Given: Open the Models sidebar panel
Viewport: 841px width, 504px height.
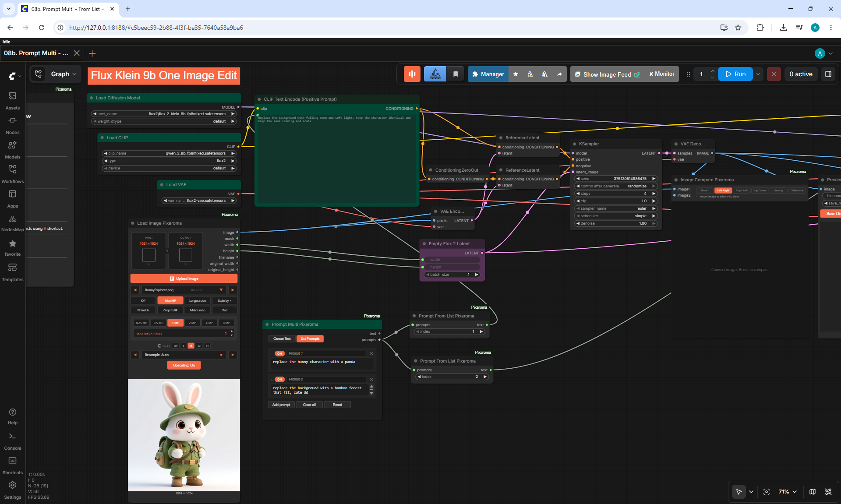Looking at the screenshot, I should [x=13, y=150].
